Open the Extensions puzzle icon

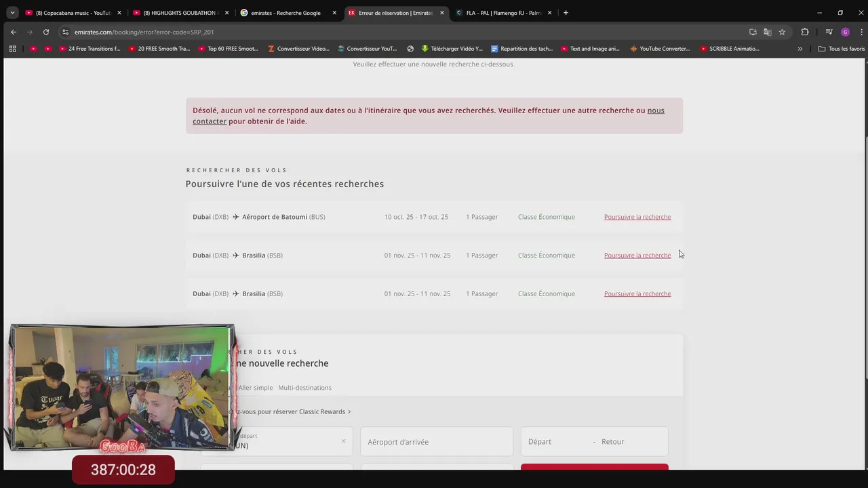805,32
